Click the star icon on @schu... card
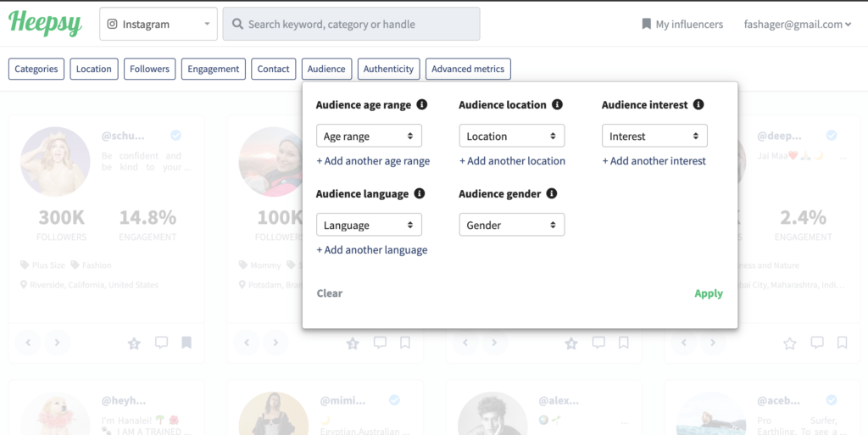 pyautogui.click(x=134, y=343)
